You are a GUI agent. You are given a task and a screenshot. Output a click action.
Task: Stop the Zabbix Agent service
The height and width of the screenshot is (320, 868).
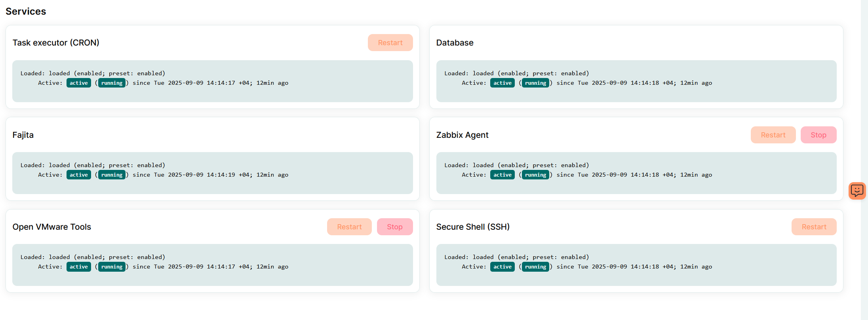click(x=818, y=135)
